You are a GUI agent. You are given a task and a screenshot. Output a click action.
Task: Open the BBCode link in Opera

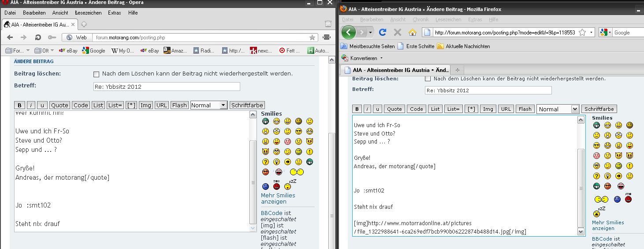click(272, 213)
